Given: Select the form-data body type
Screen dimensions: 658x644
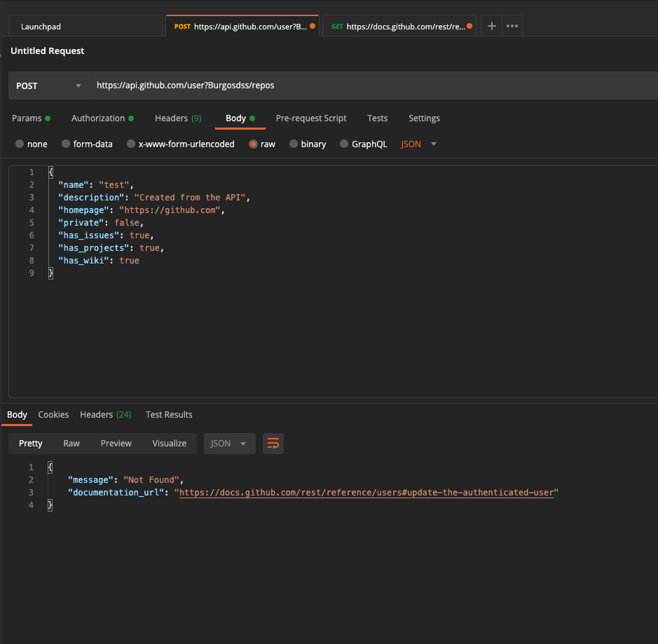Looking at the screenshot, I should (88, 144).
